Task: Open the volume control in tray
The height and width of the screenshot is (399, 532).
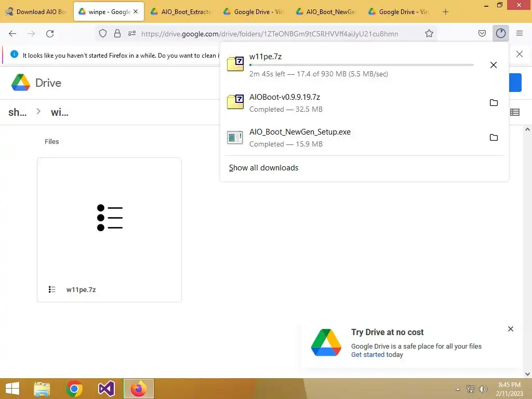Action: point(483,389)
